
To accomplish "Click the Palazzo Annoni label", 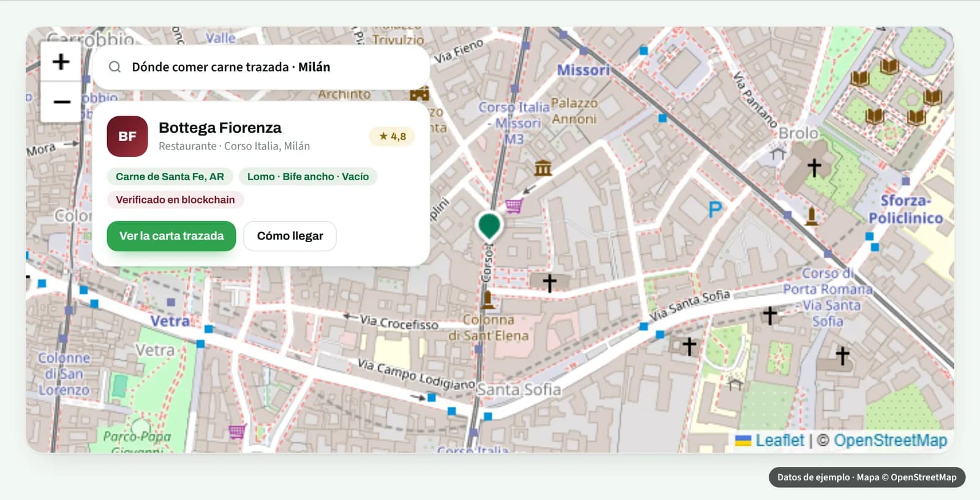I will point(575,111).
